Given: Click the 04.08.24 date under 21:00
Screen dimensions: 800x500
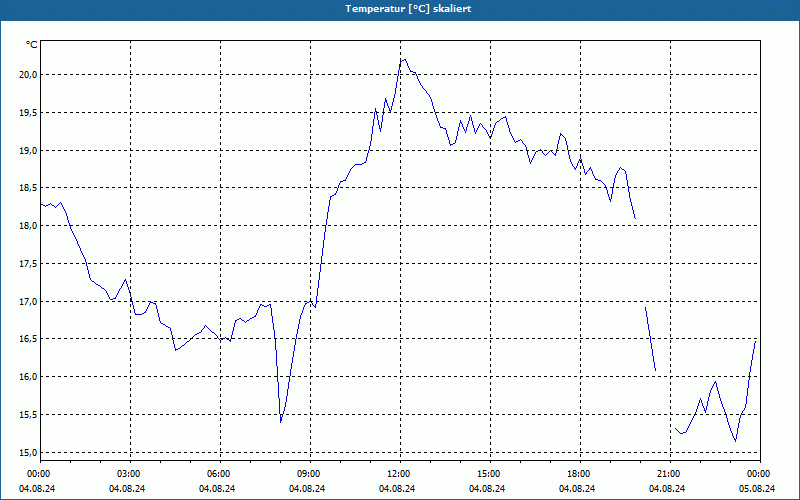Looking at the screenshot, I should click(667, 489).
